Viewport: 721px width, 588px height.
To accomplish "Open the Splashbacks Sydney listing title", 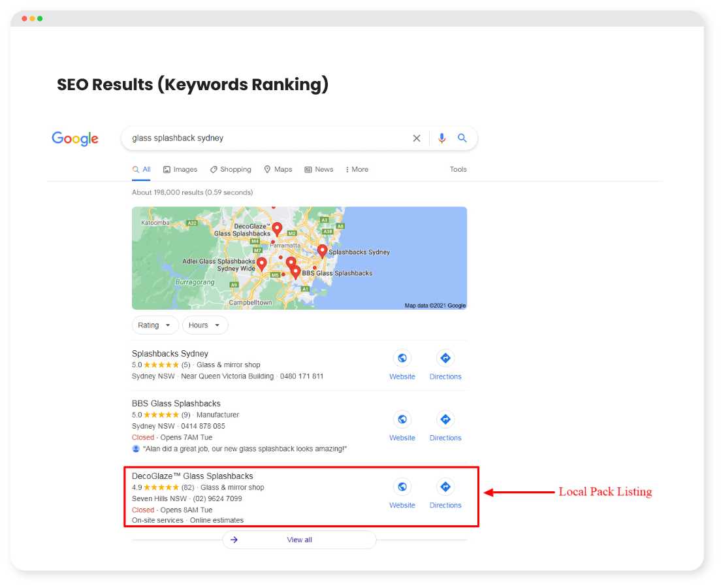I will 170,353.
